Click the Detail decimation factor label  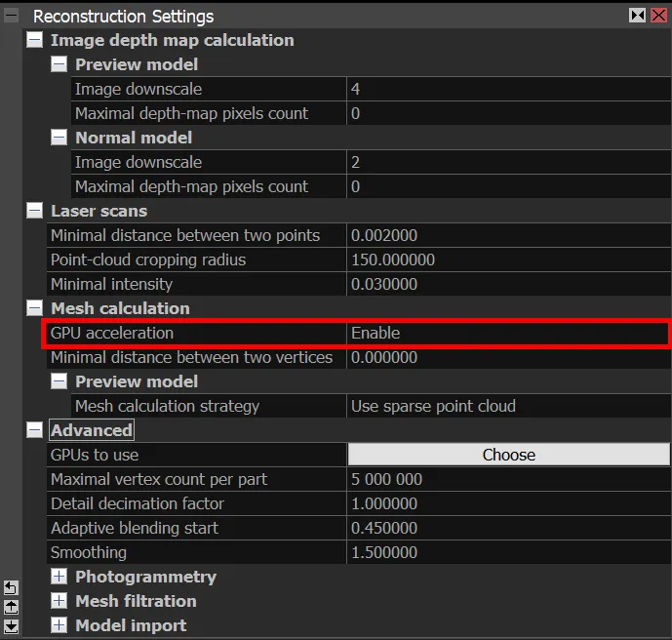click(x=138, y=503)
